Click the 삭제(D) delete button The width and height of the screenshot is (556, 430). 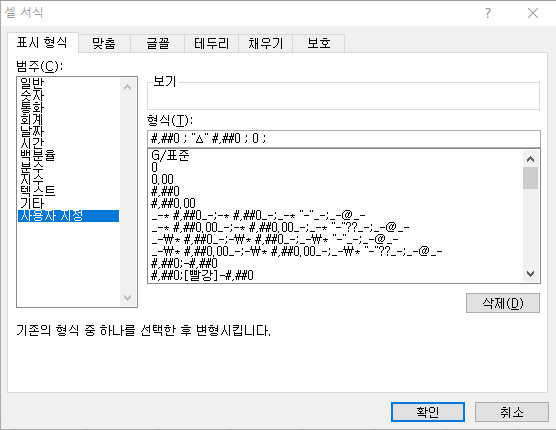coord(503,303)
